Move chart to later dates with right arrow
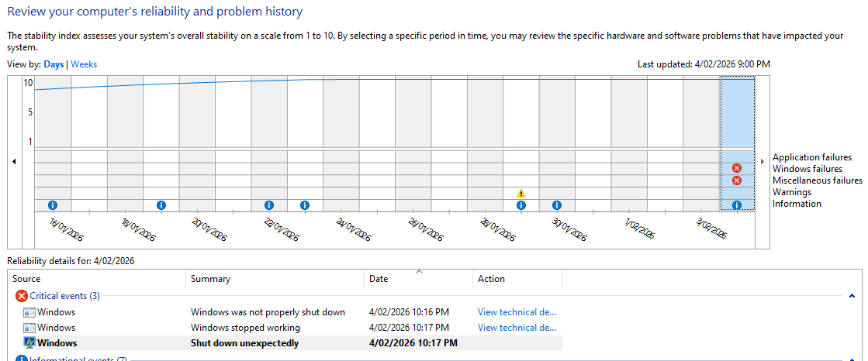This screenshot has width=868, height=361. click(x=763, y=161)
